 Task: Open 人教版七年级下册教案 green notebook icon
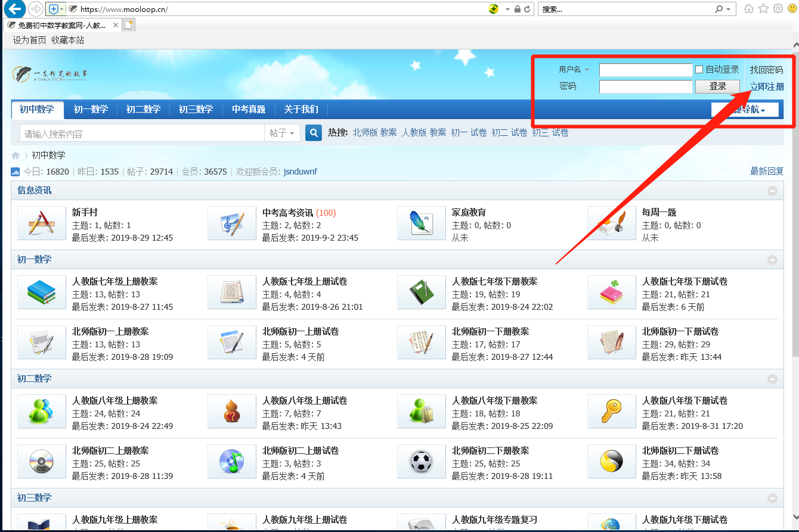coord(422,293)
